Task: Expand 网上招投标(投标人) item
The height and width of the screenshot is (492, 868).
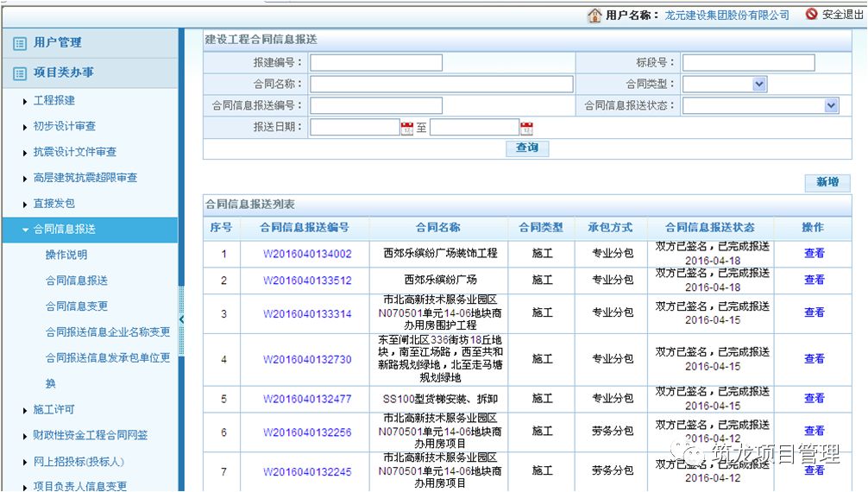Action: pos(25,462)
